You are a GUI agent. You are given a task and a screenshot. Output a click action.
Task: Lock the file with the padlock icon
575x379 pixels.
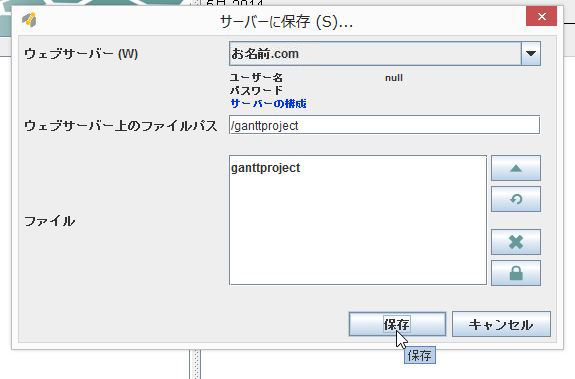pyautogui.click(x=516, y=273)
